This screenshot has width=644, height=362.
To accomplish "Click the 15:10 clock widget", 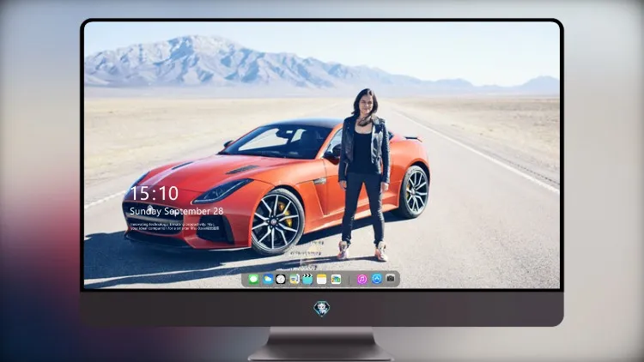I will 154,193.
